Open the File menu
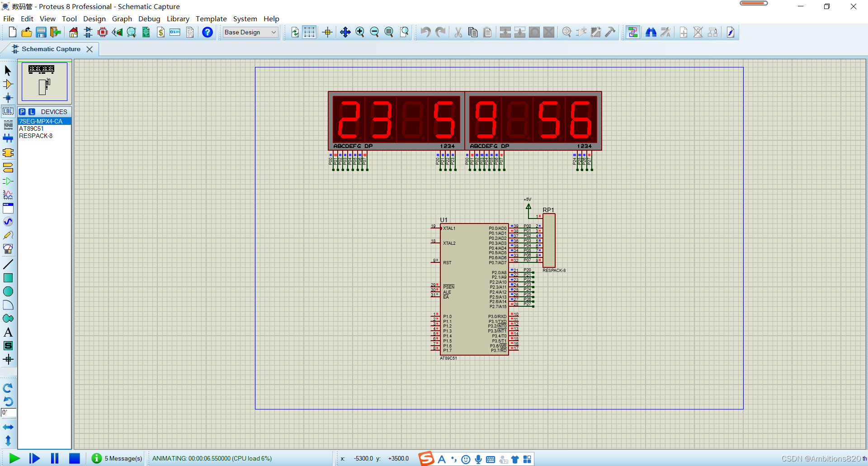This screenshot has height=466, width=868. [x=9, y=19]
